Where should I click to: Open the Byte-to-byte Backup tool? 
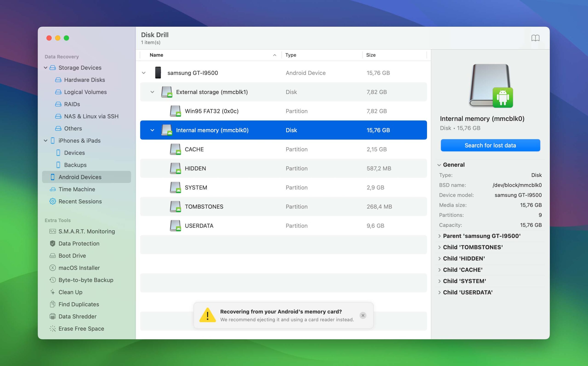click(86, 280)
